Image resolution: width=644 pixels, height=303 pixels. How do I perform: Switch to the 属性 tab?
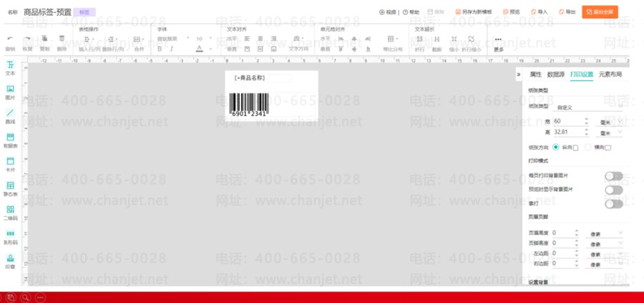point(535,74)
